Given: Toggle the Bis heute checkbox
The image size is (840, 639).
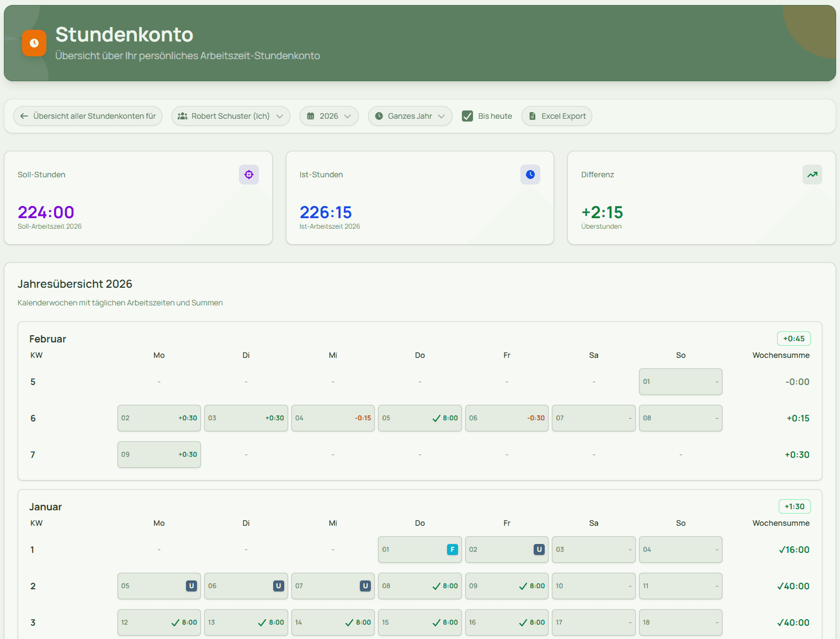Looking at the screenshot, I should pyautogui.click(x=467, y=116).
